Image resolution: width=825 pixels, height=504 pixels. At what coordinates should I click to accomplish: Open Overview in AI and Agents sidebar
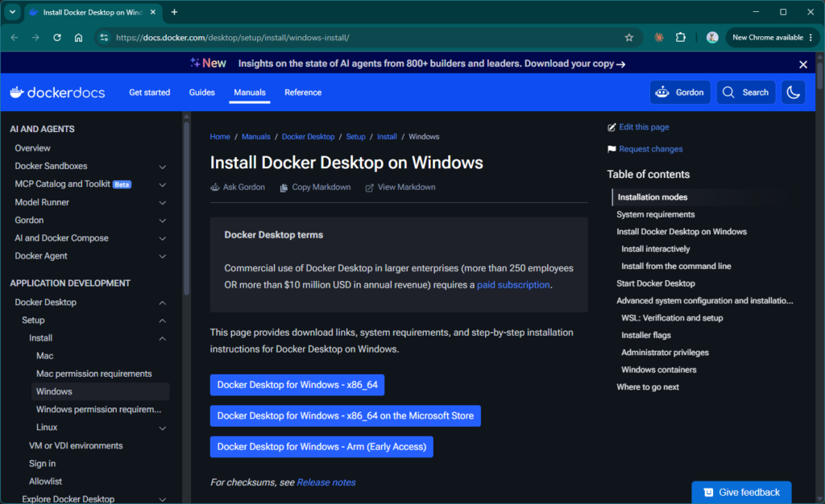point(32,148)
